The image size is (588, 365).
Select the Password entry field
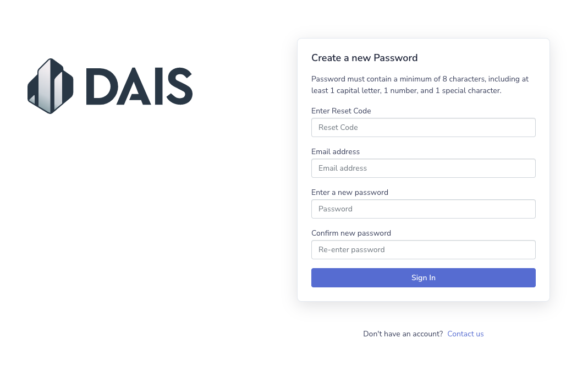coord(423,209)
